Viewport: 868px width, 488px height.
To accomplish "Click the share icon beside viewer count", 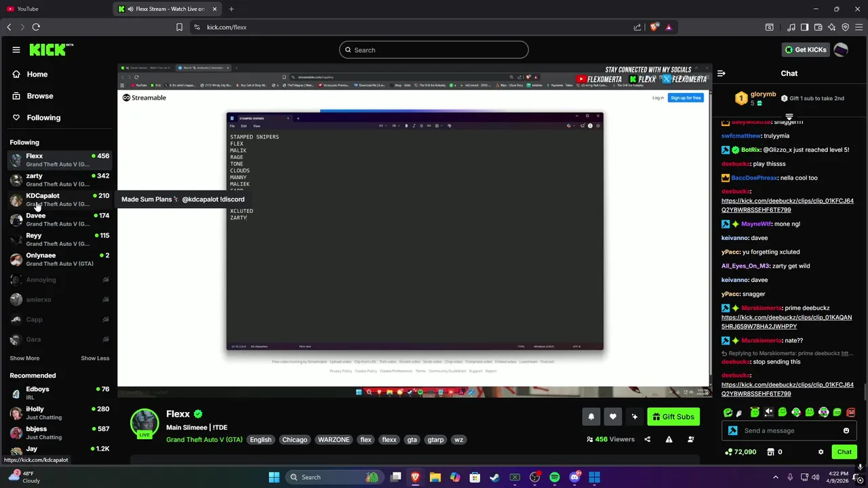I will click(647, 439).
